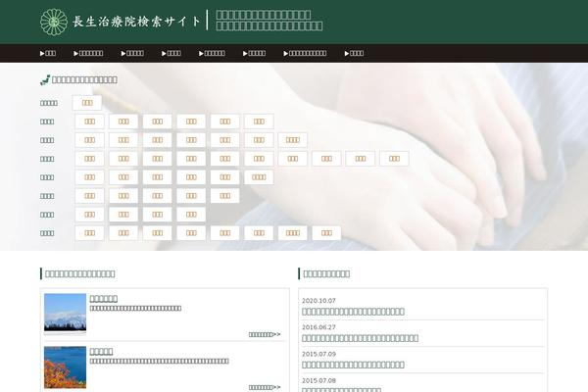Follow the >> detail link of snowy mountain entry
Viewport: 588px width, 392px height.
coord(265,334)
